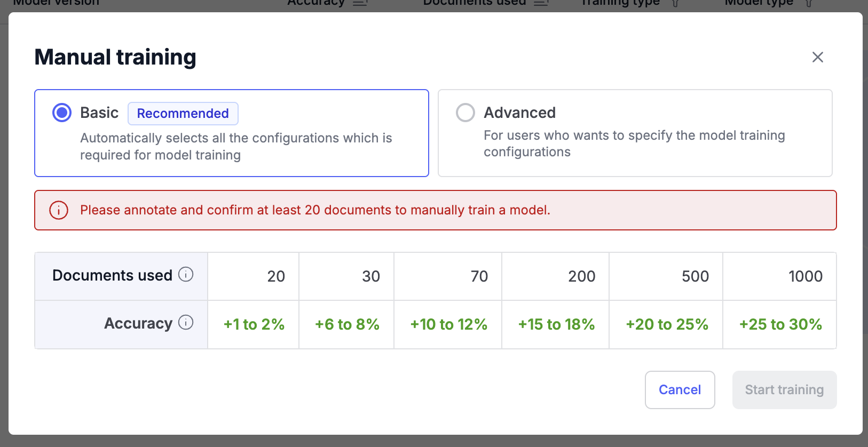Click the sort icon by the top Documents used header
The image size is (868, 447).
pyautogui.click(x=541, y=3)
